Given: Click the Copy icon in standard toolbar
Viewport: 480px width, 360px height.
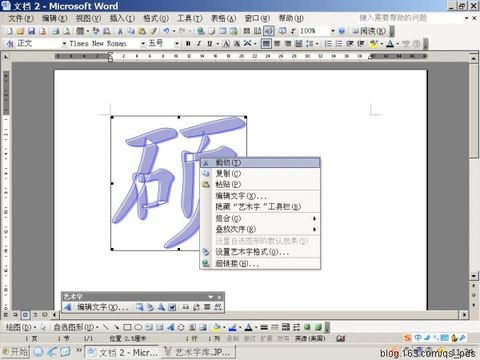Looking at the screenshot, I should click(131, 31).
